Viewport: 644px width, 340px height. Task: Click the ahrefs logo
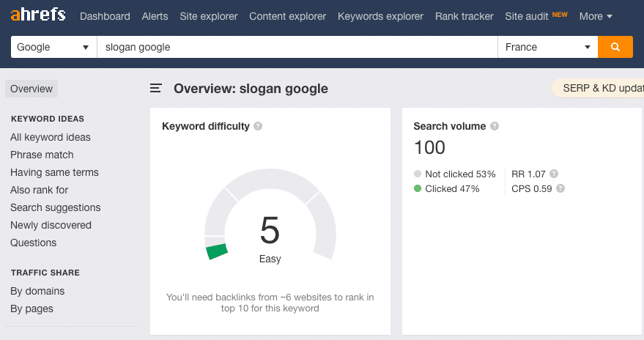point(38,15)
